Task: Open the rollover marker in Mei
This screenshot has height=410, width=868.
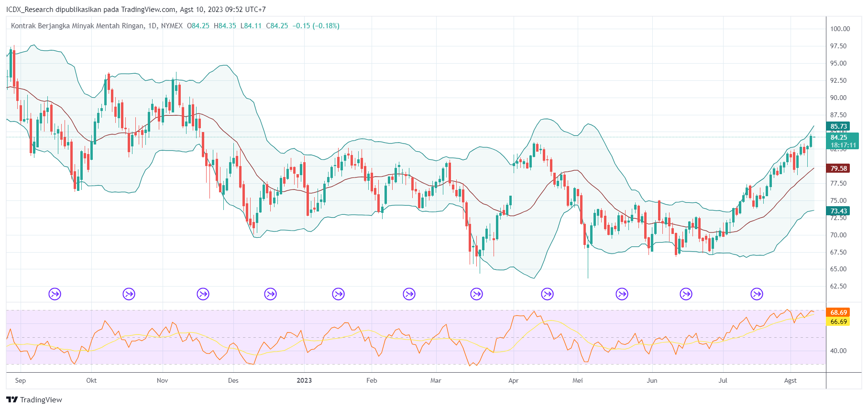Action: 622,294
